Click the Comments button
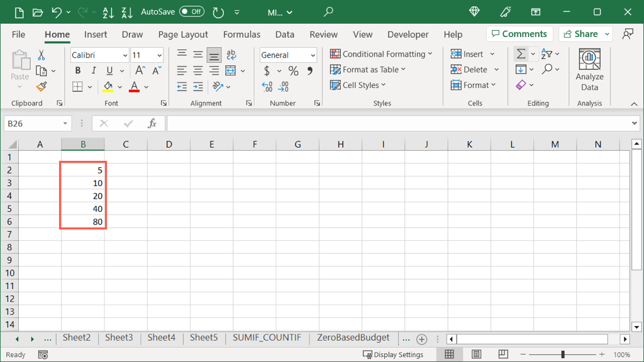The image size is (644, 362). pos(519,34)
